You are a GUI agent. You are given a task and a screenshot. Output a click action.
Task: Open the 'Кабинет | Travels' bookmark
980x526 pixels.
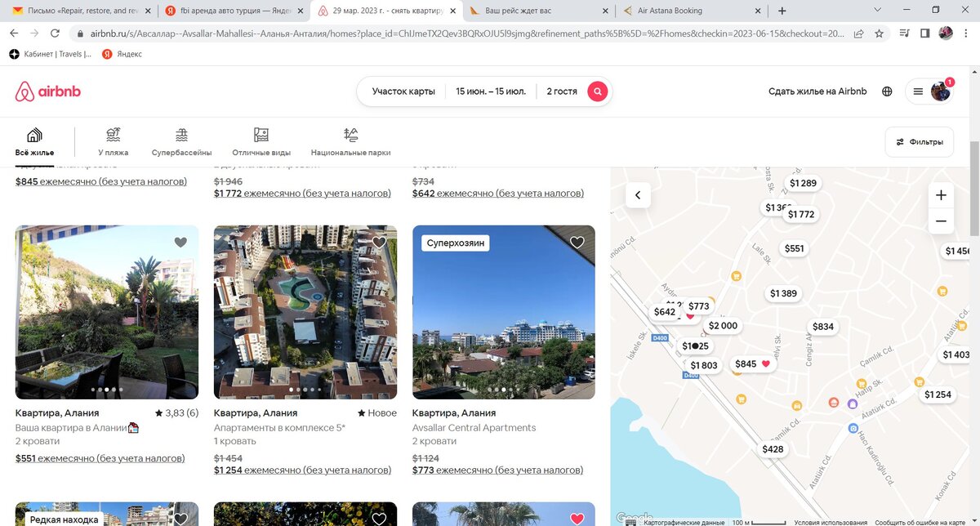51,54
